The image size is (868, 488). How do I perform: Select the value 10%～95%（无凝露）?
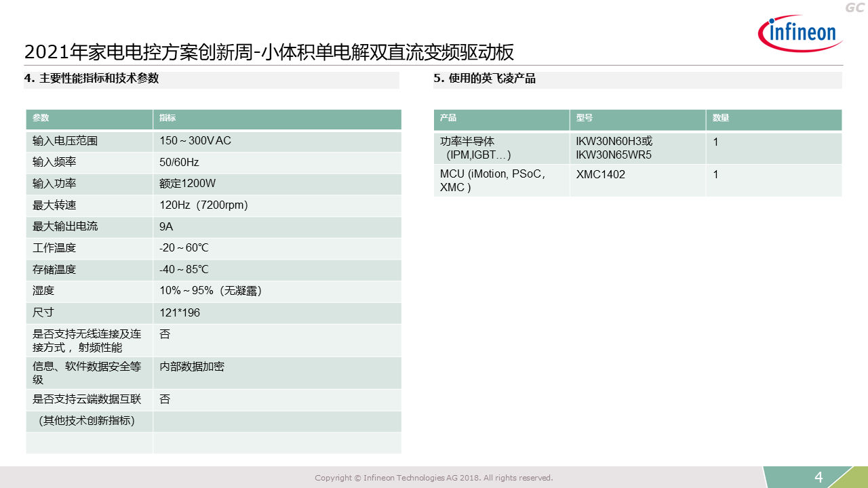coord(211,292)
